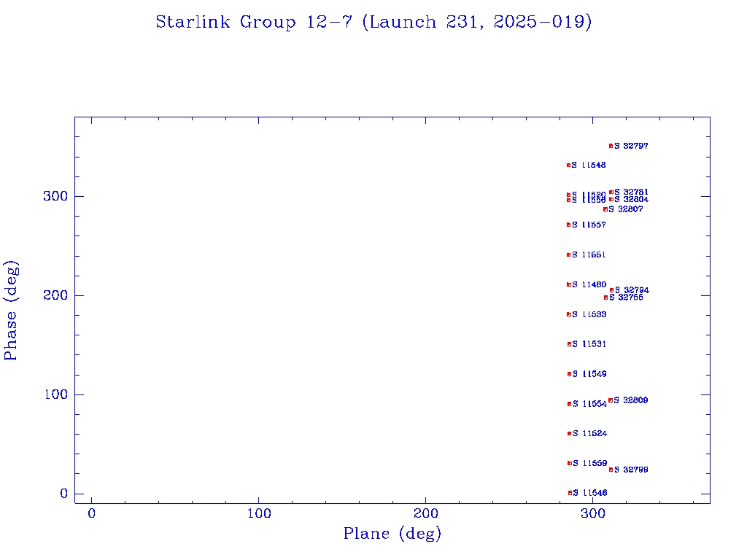Click the label S 11548
This screenshot has height=560, width=747.
coord(589,166)
